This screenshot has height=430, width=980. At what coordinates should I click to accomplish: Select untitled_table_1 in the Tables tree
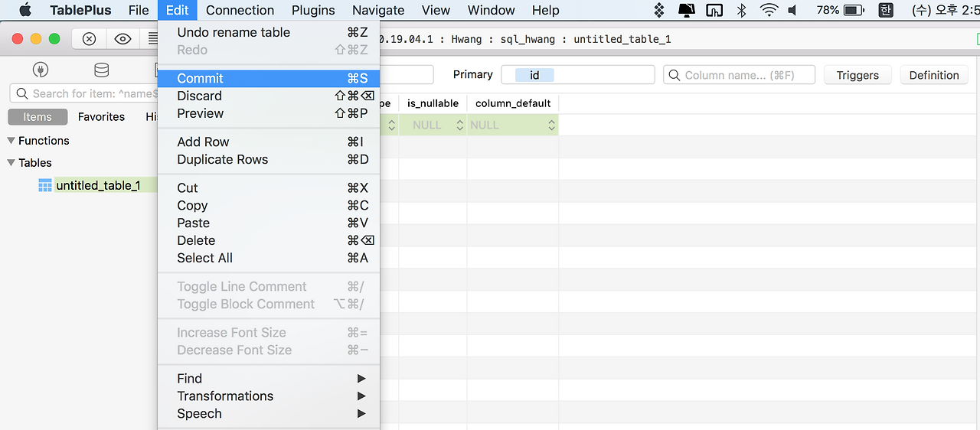[x=98, y=185]
